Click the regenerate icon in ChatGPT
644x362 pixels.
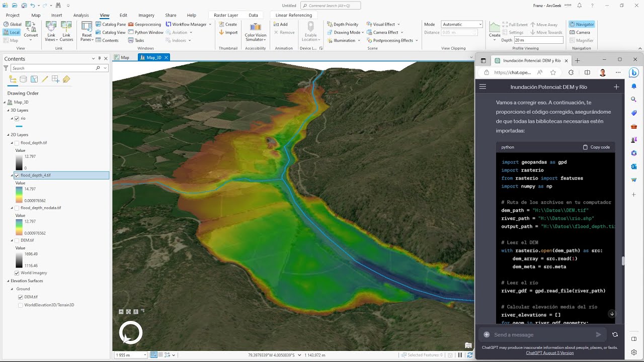tap(615, 334)
